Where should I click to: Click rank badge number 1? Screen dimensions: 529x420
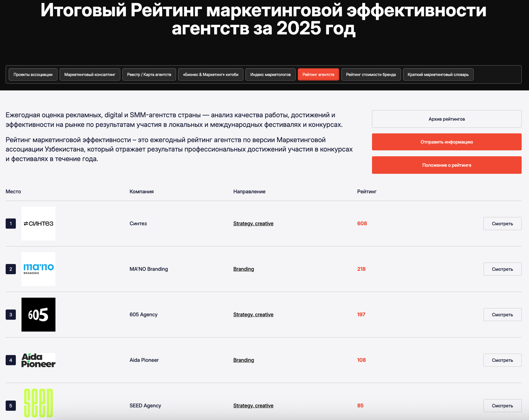[x=11, y=224]
